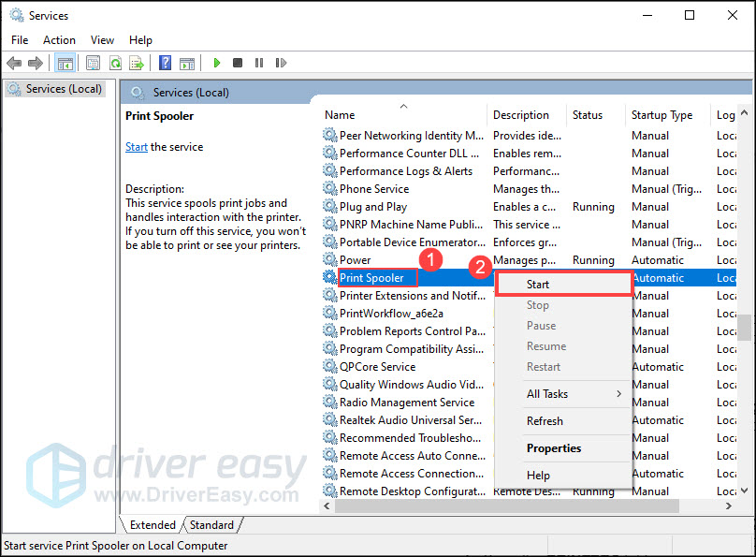Click the back navigation arrow
Image resolution: width=756 pixels, height=557 pixels.
click(14, 63)
